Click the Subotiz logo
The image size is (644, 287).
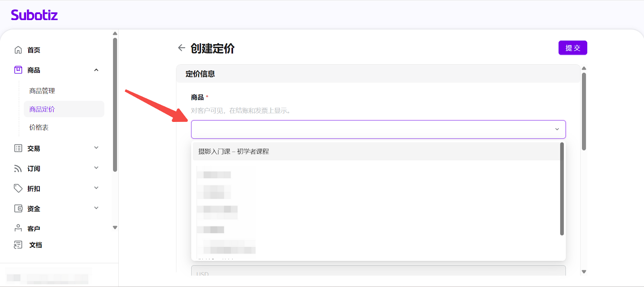34,15
